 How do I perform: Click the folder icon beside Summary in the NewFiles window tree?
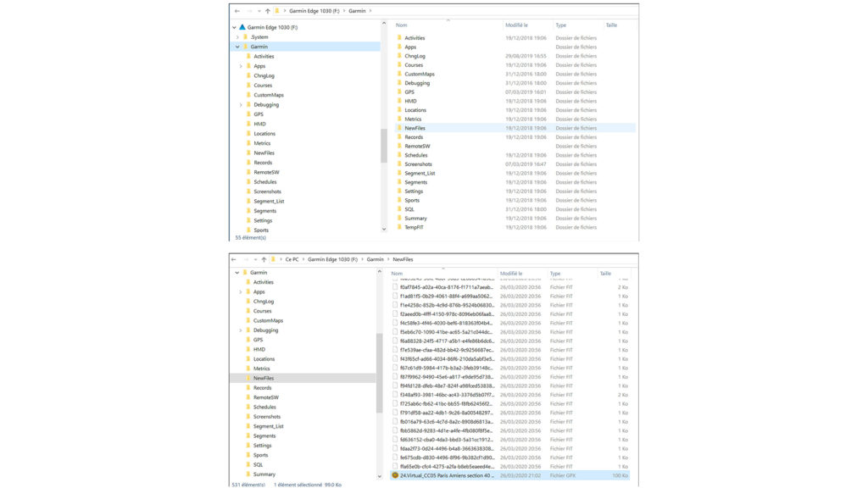point(248,474)
